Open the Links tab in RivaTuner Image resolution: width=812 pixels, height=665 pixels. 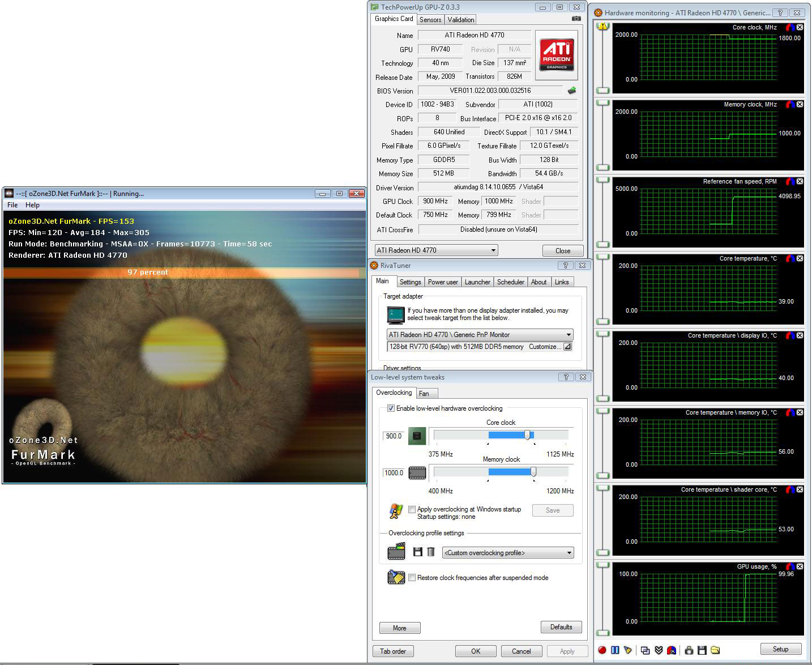click(x=562, y=282)
